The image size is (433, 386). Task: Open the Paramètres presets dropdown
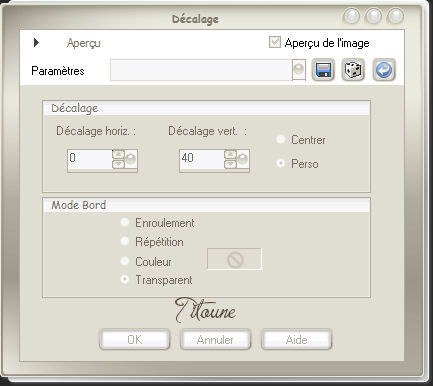tap(299, 70)
